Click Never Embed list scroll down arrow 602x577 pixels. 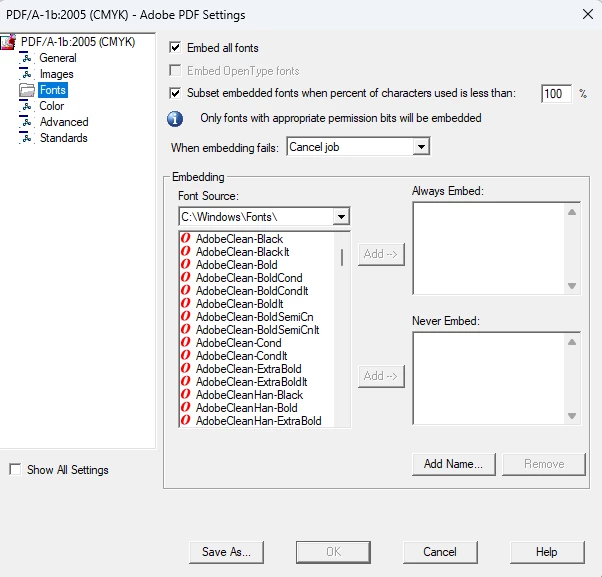[572, 416]
